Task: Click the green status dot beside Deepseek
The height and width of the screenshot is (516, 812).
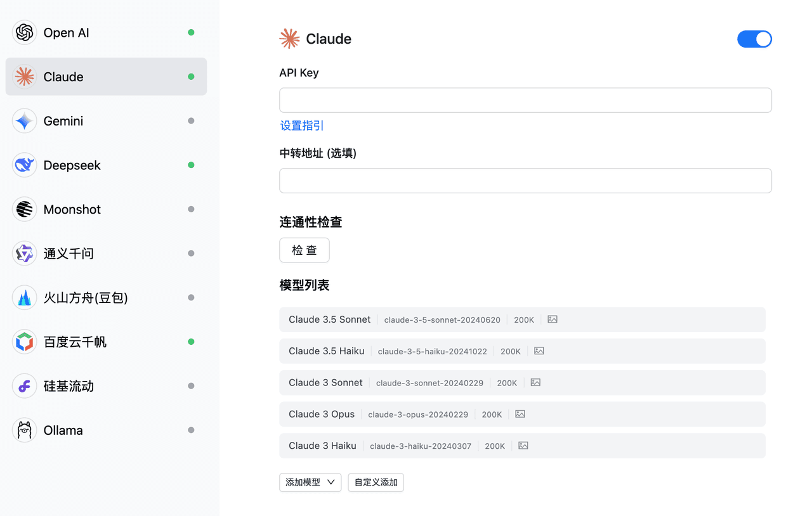Action: pyautogui.click(x=191, y=165)
